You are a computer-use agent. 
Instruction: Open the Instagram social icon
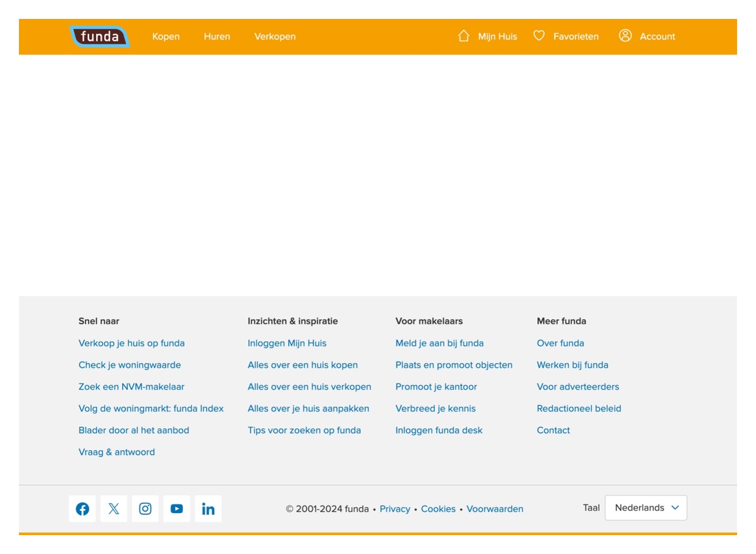pos(145,509)
